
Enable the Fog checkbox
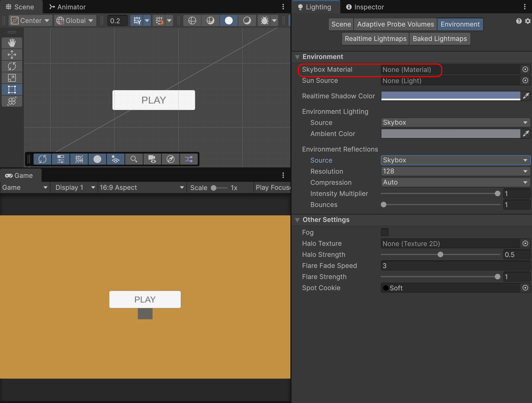pos(385,232)
